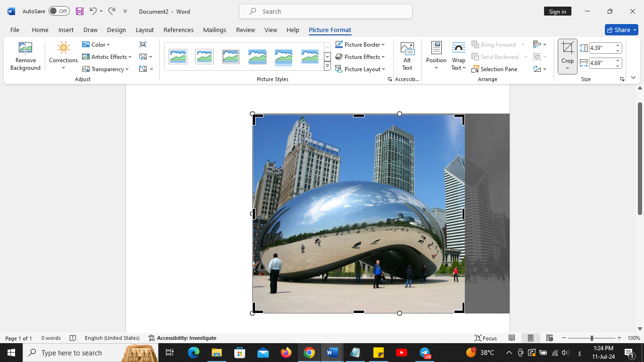Open the Picture Layout dropdown

pos(360,69)
